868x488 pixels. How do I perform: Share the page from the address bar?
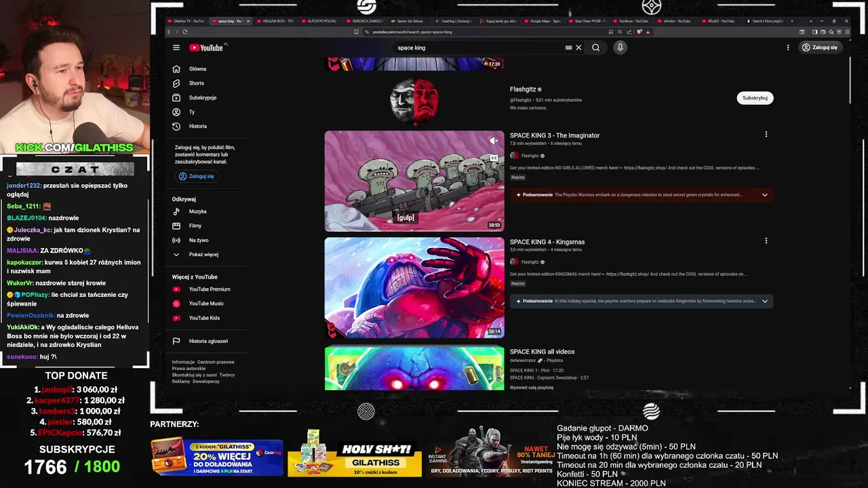point(629,32)
